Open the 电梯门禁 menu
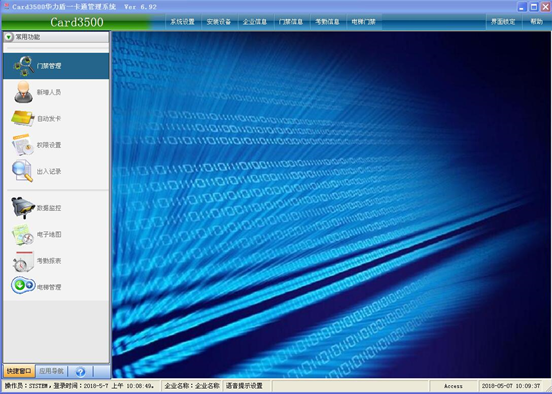This screenshot has width=552, height=394. (x=364, y=22)
